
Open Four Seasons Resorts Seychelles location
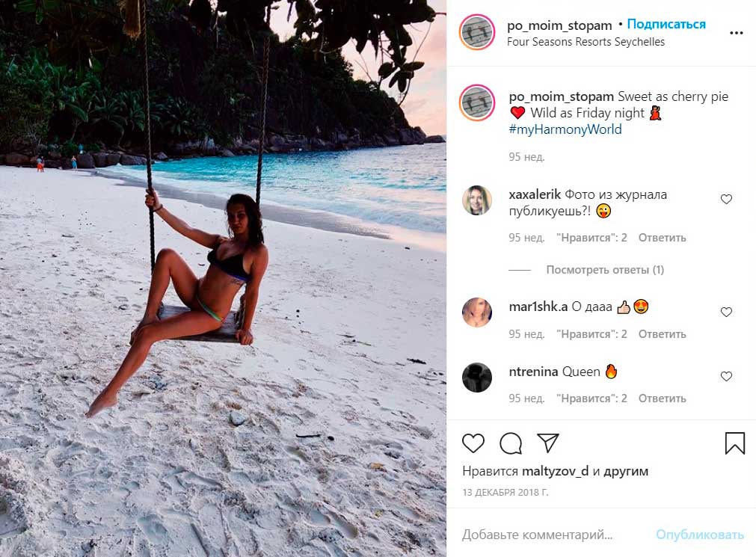[x=586, y=42]
